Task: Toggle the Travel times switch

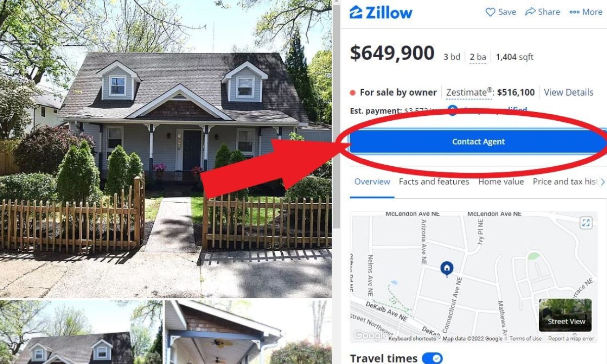Action: tap(432, 358)
